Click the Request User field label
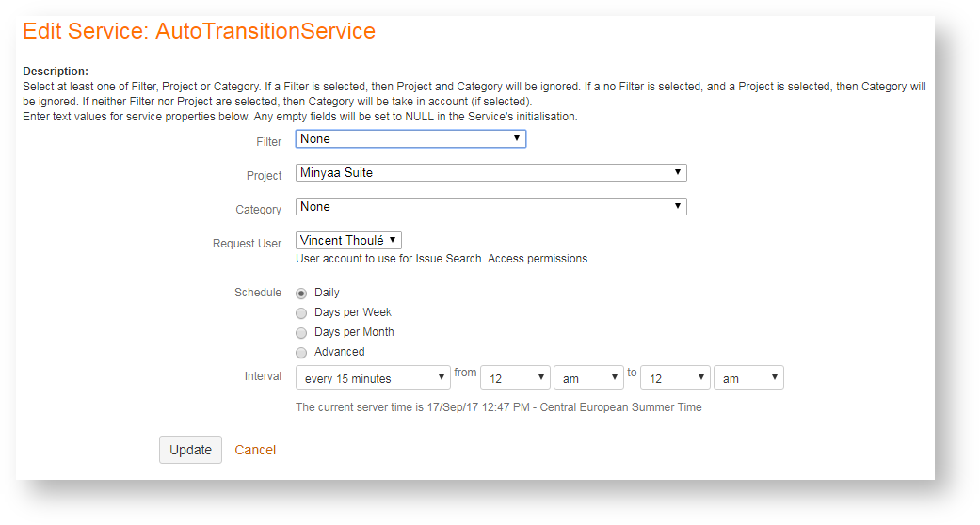This screenshot has height=525, width=980. tap(247, 244)
